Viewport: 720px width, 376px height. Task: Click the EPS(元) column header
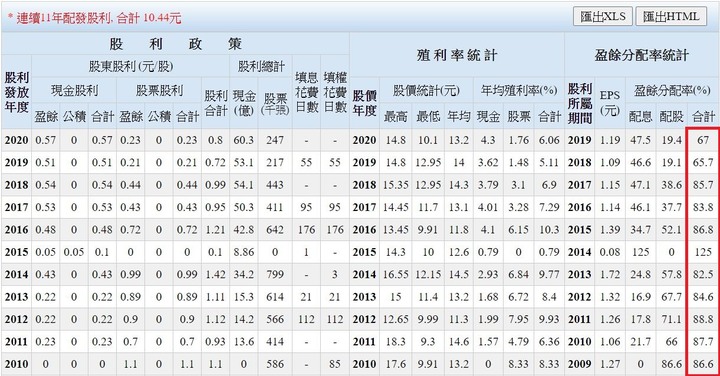click(610, 103)
